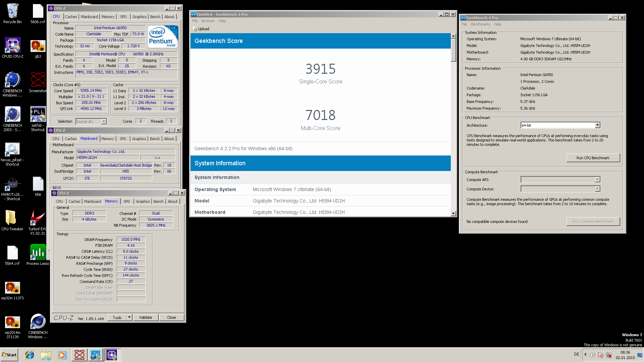Viewport: 644px width, 362px height.
Task: Click Run CPU Benchmark button
Action: pos(593,158)
